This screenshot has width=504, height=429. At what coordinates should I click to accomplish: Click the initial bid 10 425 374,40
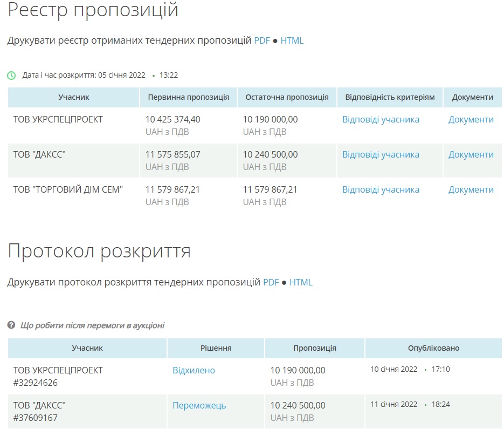tap(172, 119)
